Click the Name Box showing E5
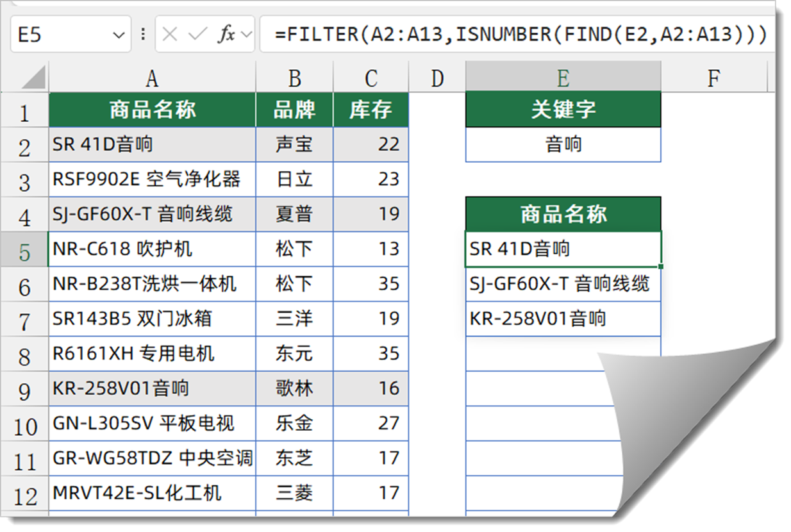Viewport: 791px width, 532px height. [58, 35]
